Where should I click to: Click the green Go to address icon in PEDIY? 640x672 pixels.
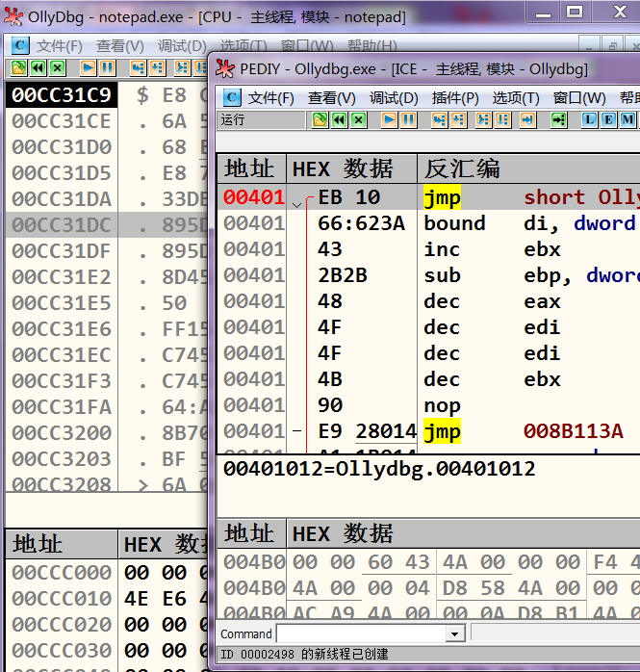pos(558,120)
